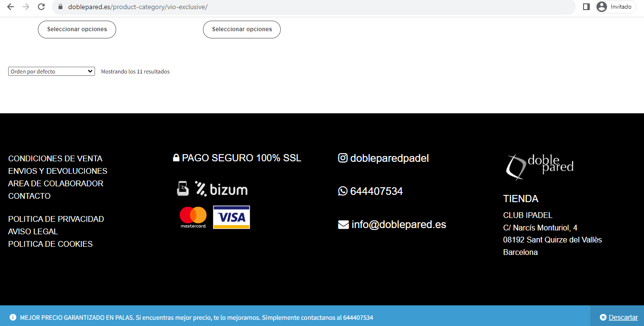This screenshot has width=644, height=326.
Task: Go to ENVIOS Y DEVOLUCIONES page
Action: pyautogui.click(x=58, y=171)
